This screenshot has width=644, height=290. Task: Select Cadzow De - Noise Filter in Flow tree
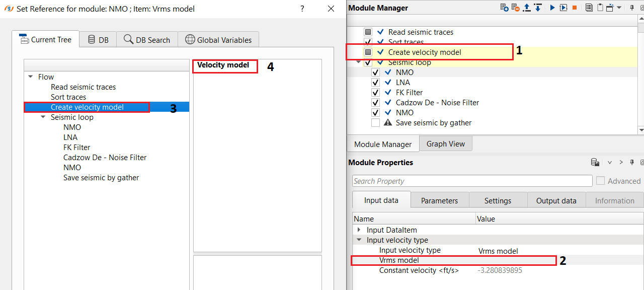[x=105, y=158]
